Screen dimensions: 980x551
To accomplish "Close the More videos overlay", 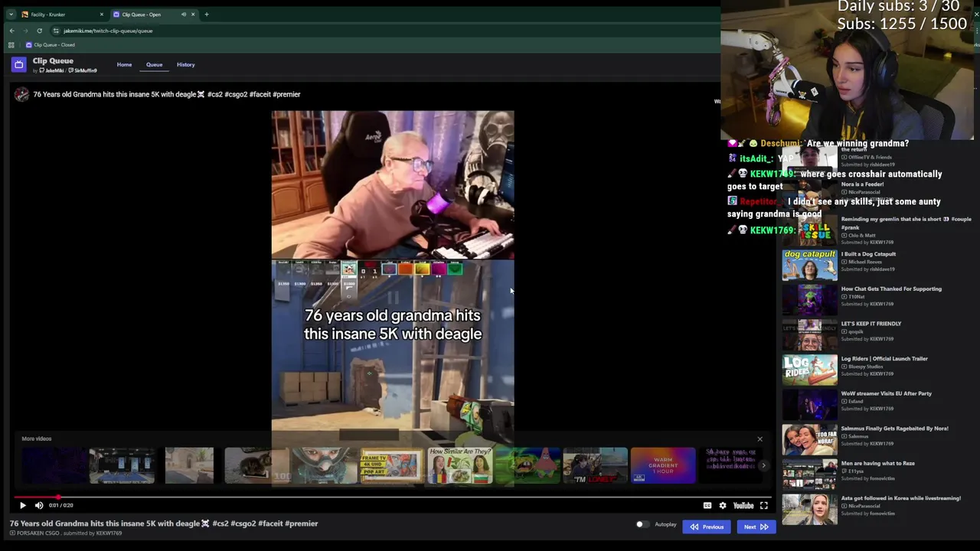I will [759, 439].
